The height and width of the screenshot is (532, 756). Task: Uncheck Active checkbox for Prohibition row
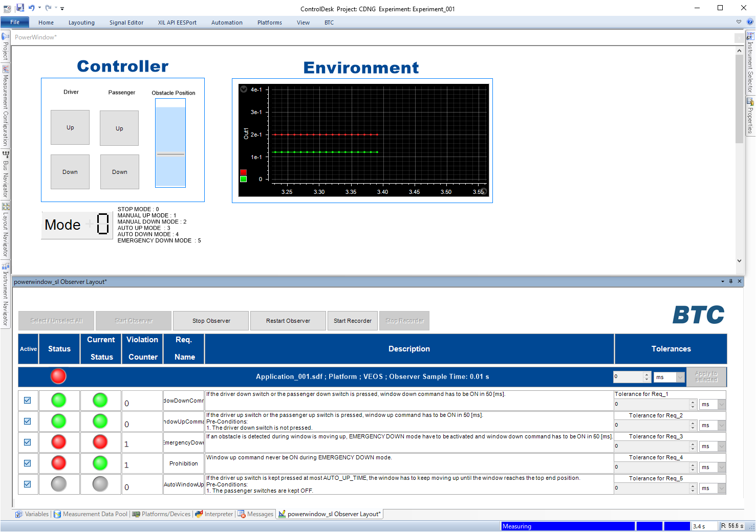28,463
